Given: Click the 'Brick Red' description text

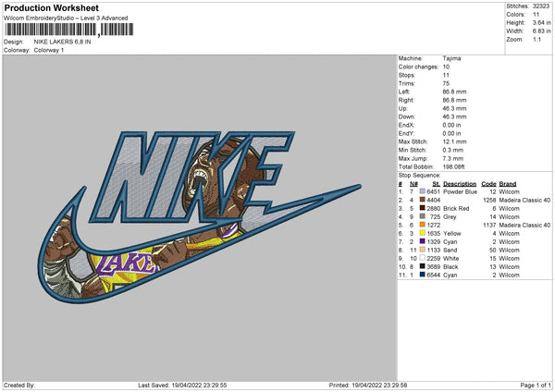Looking at the screenshot, I should tap(456, 208).
